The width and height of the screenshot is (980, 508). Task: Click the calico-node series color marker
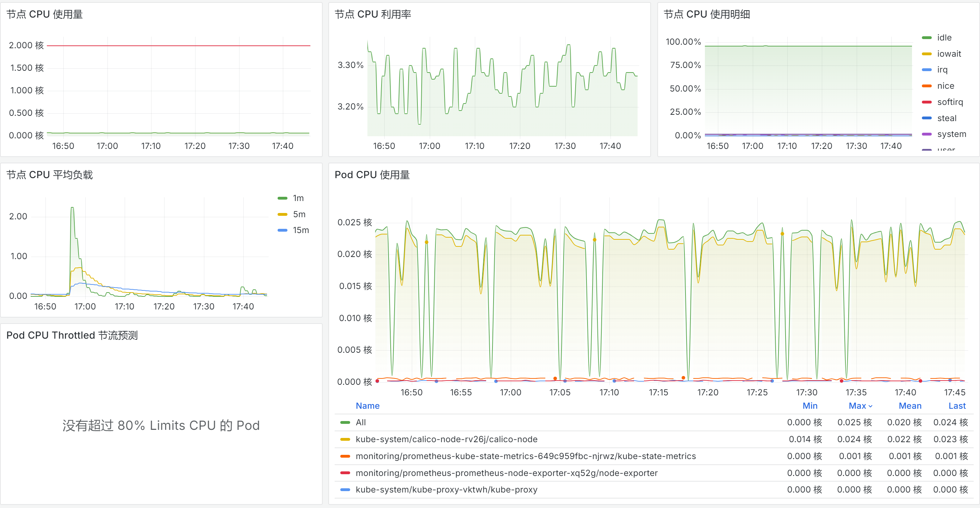(x=345, y=440)
